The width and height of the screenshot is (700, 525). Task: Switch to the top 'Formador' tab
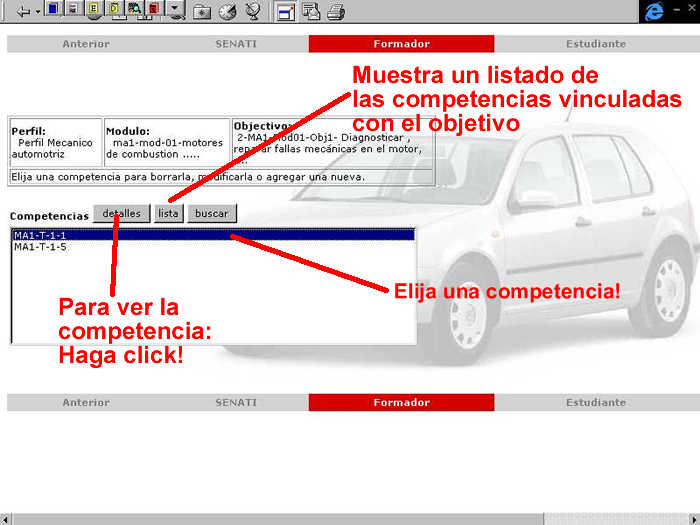[401, 44]
